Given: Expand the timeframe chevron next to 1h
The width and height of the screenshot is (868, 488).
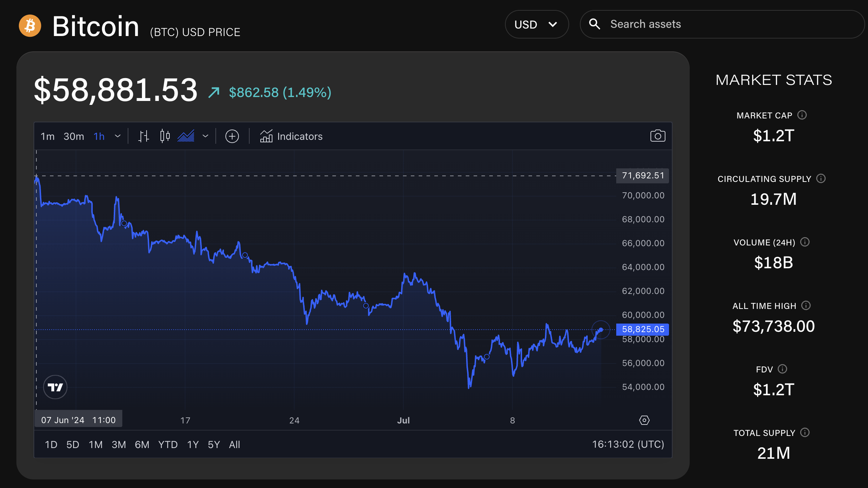Looking at the screenshot, I should point(118,136).
